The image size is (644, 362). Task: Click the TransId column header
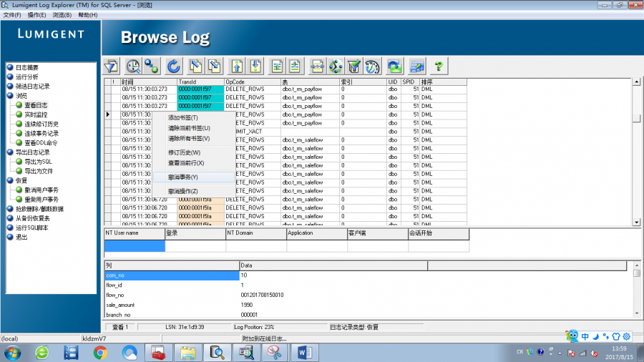[200, 82]
